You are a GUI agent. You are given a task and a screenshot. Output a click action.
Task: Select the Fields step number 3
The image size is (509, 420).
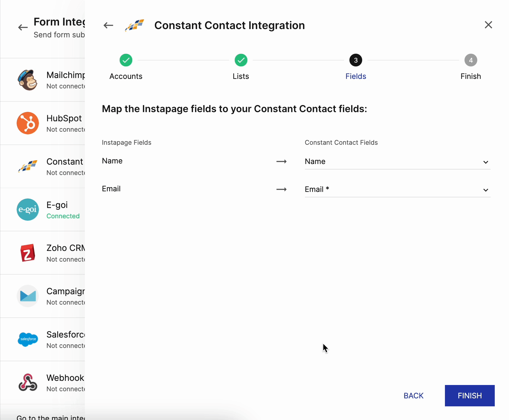point(356,60)
